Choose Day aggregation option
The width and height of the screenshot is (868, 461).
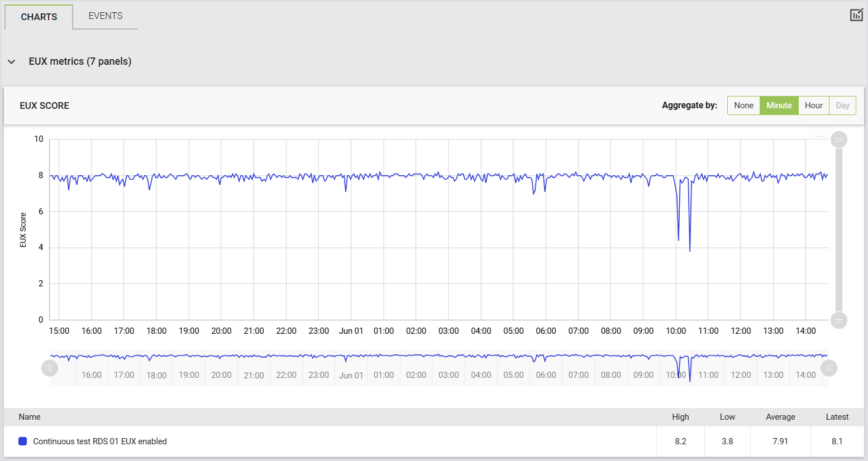(x=842, y=105)
